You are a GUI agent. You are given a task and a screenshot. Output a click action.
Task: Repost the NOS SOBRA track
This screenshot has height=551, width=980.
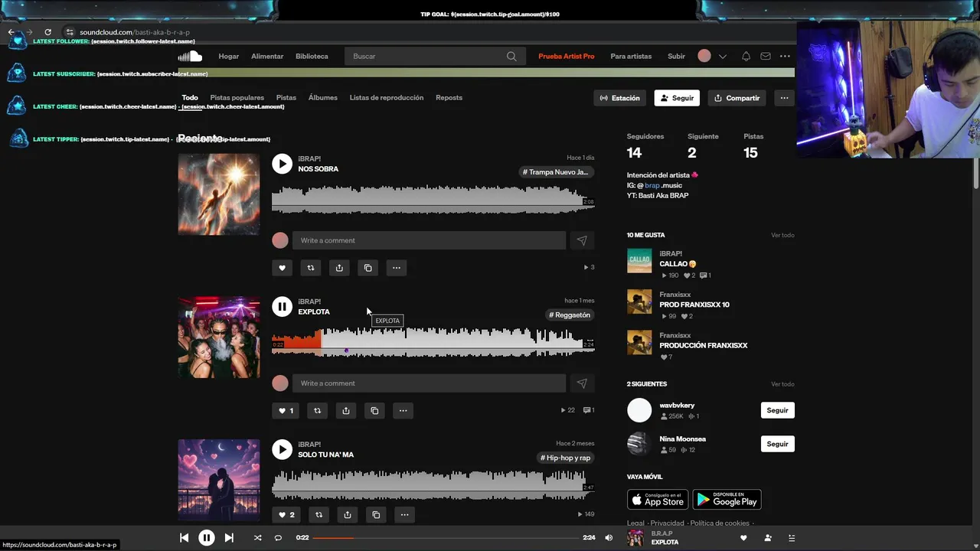point(311,268)
